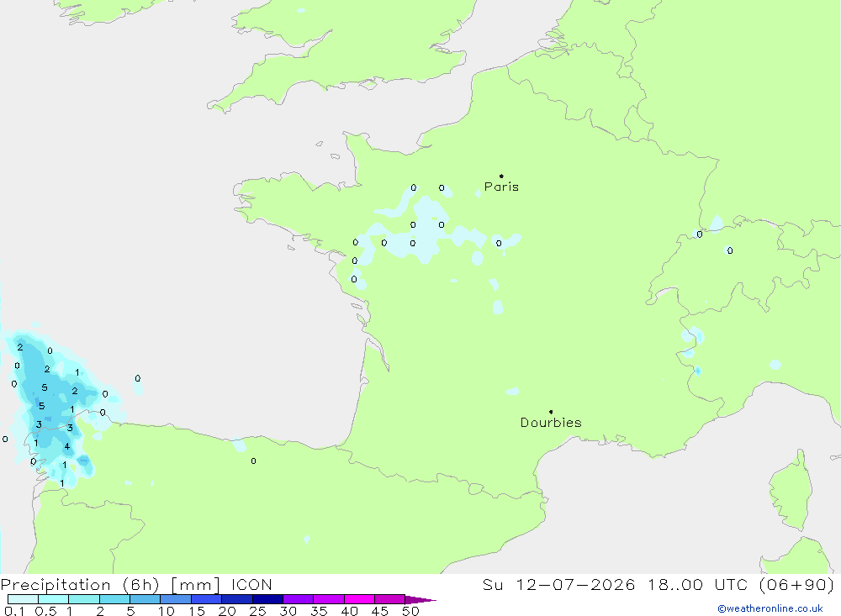The width and height of the screenshot is (841, 616).
Task: Click the legend value label 15
Action: pyautogui.click(x=196, y=611)
